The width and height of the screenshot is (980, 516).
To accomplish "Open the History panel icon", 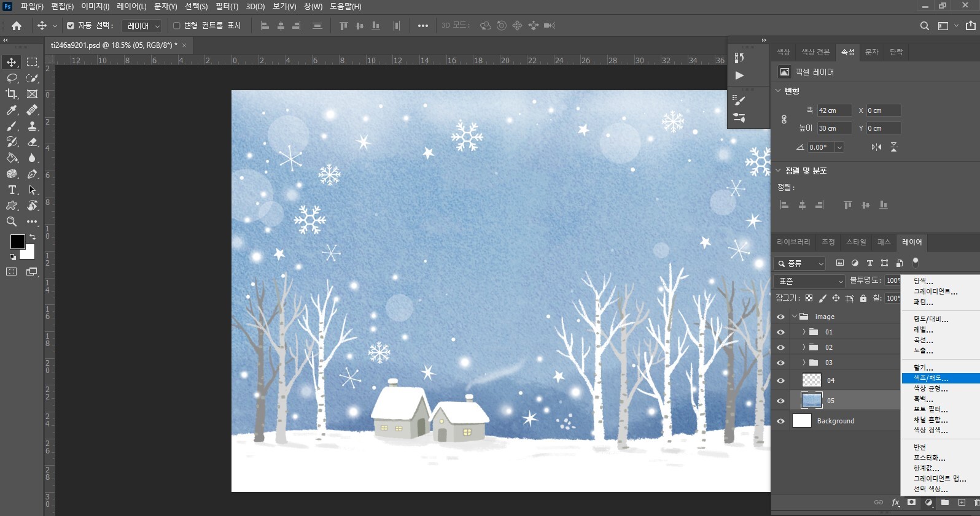I will (739, 58).
